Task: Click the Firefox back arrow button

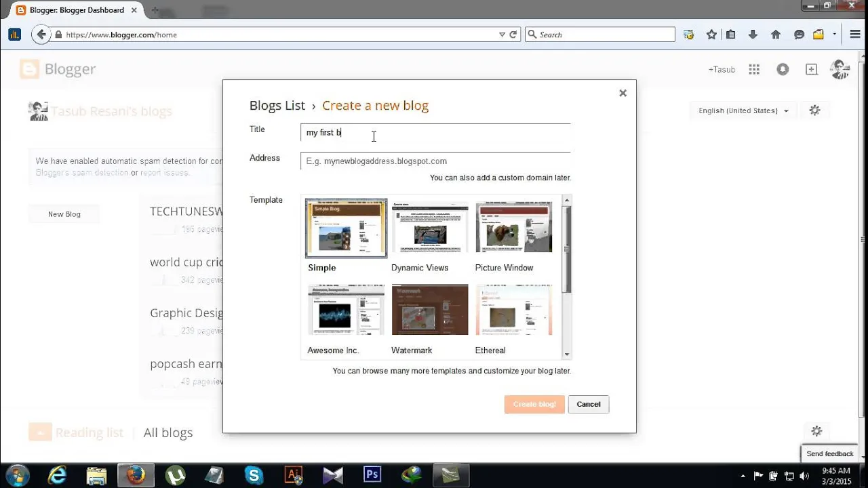Action: [x=41, y=35]
